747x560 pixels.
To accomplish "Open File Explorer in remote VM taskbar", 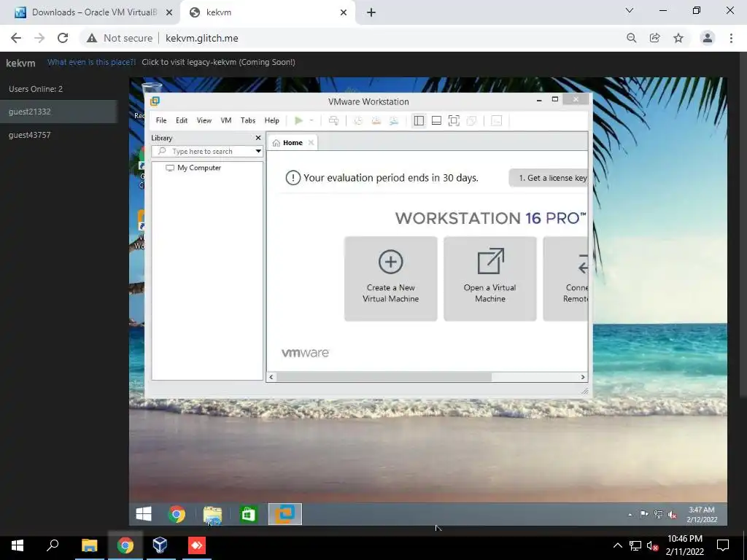I will pos(212,514).
